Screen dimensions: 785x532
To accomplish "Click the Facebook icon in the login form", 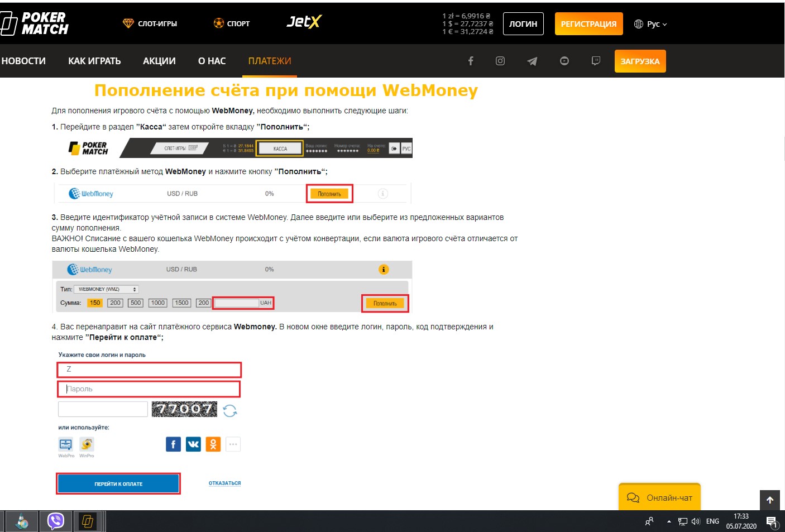I will click(x=173, y=444).
